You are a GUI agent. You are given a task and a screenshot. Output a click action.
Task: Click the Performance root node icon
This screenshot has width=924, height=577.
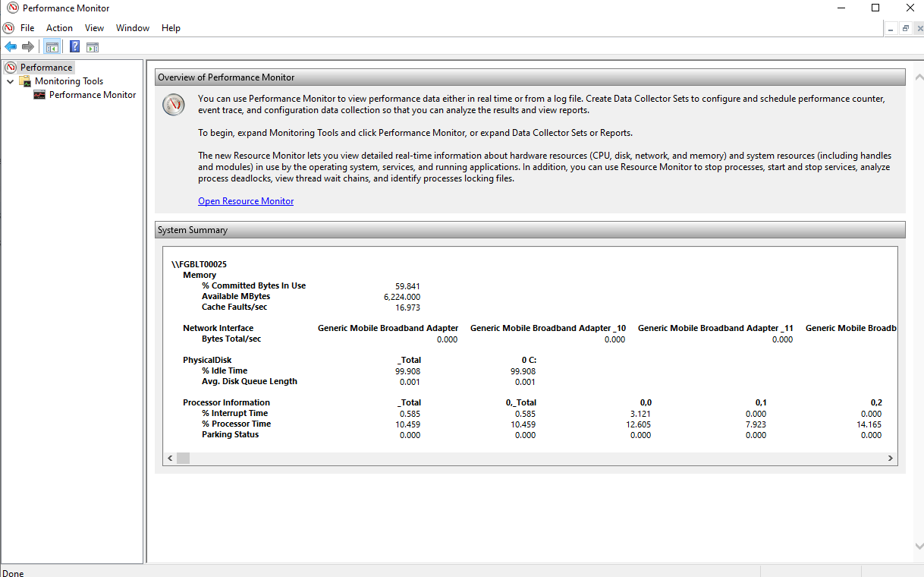click(x=11, y=68)
